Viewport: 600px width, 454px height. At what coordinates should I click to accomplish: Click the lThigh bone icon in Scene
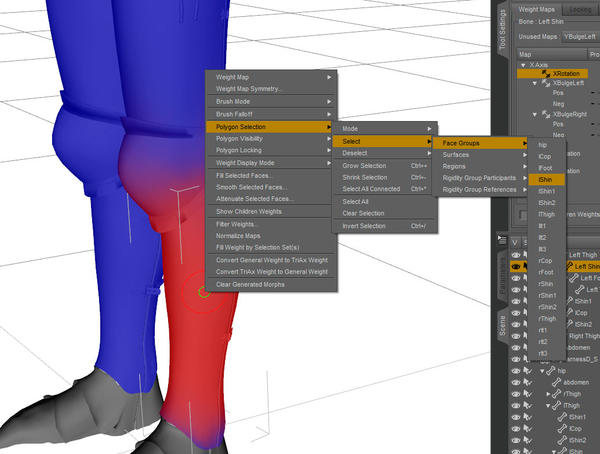(557, 405)
